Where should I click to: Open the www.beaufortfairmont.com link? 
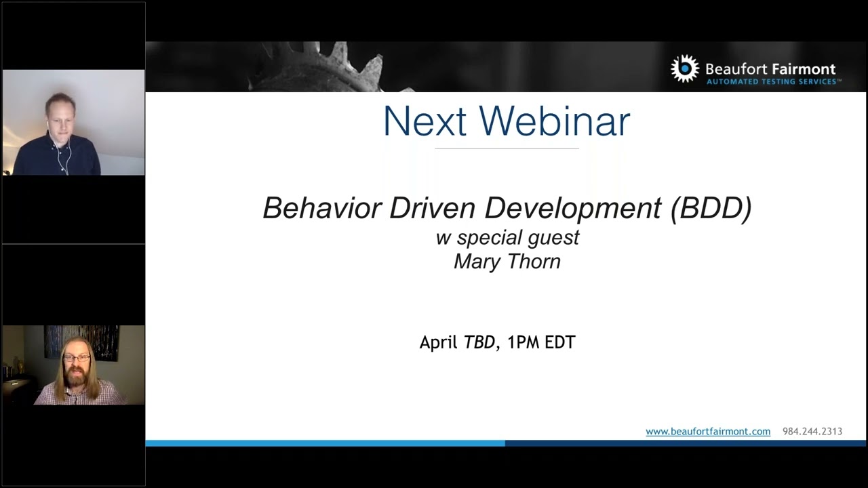707,431
